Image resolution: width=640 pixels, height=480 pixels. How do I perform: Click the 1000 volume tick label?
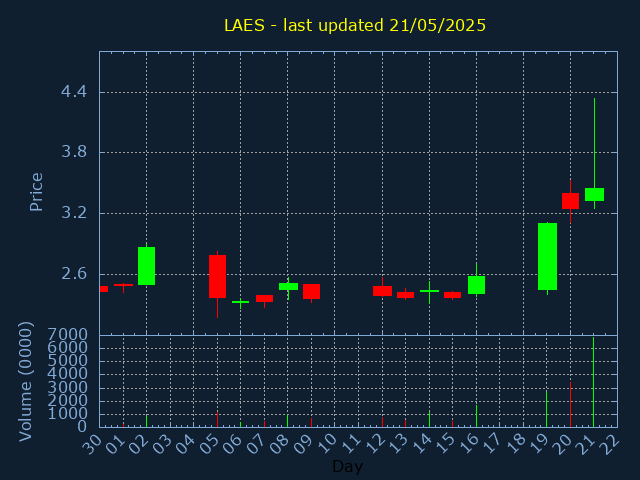point(68,414)
